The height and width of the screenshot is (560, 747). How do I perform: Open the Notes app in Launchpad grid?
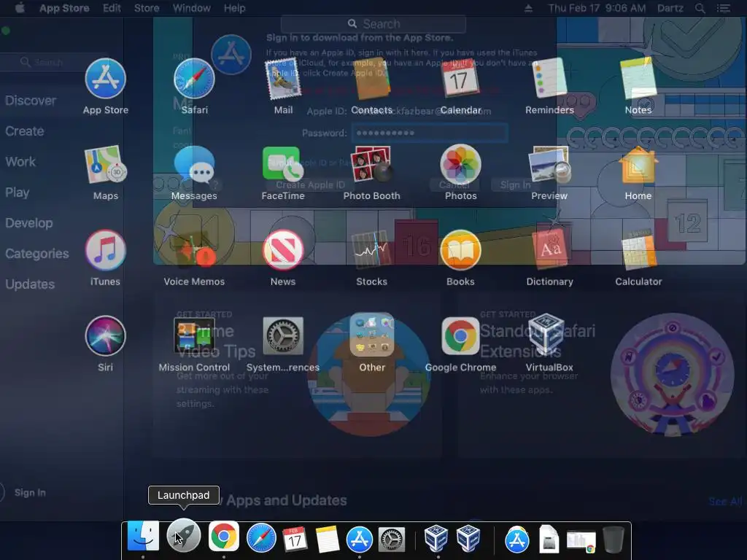coord(638,79)
